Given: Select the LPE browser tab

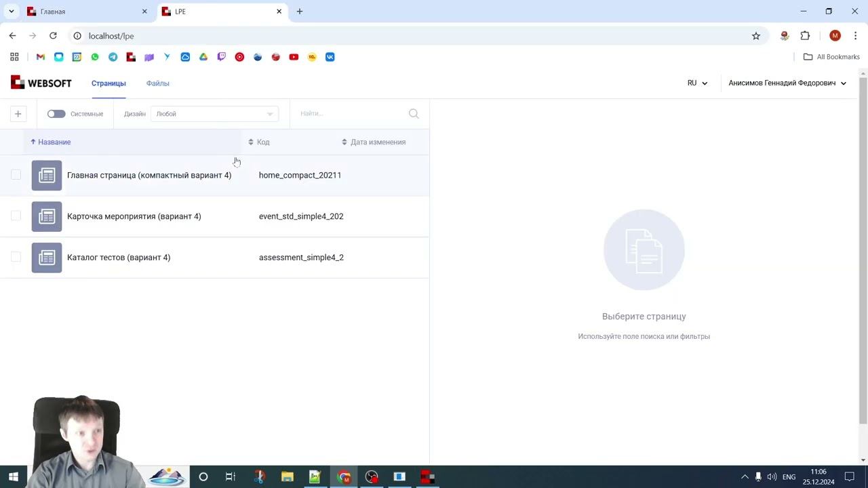Looking at the screenshot, I should click(222, 12).
